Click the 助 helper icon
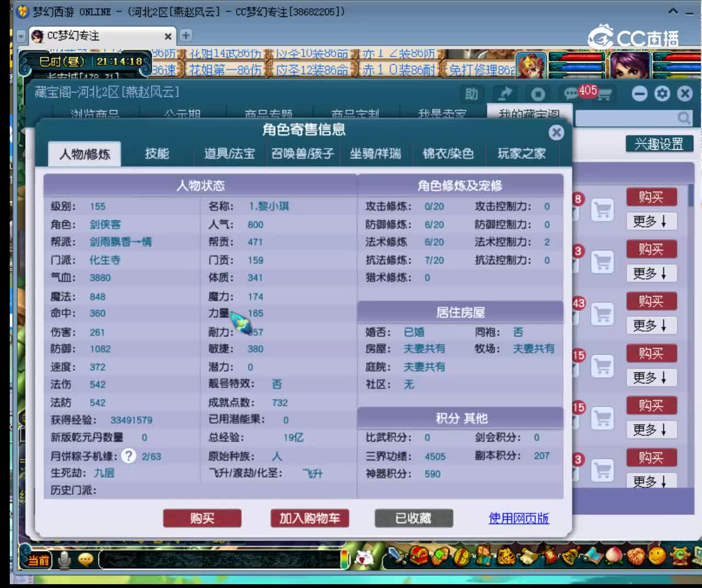The height and width of the screenshot is (588, 702). pos(471,94)
